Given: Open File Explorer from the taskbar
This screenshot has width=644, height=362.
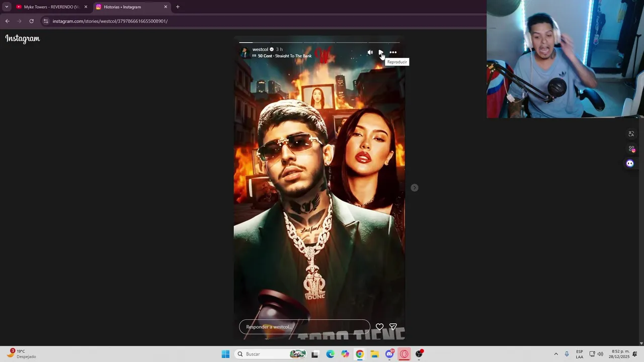Looking at the screenshot, I should pos(374,354).
